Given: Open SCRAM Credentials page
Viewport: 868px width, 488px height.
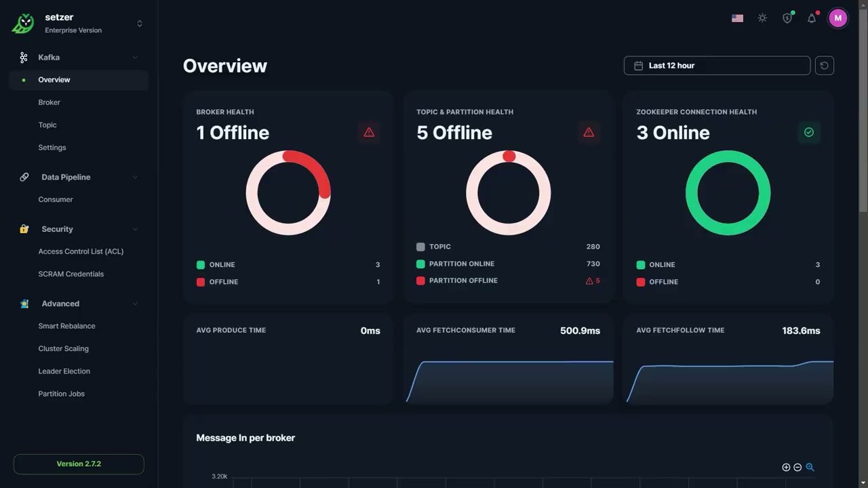Looking at the screenshot, I should click(71, 274).
